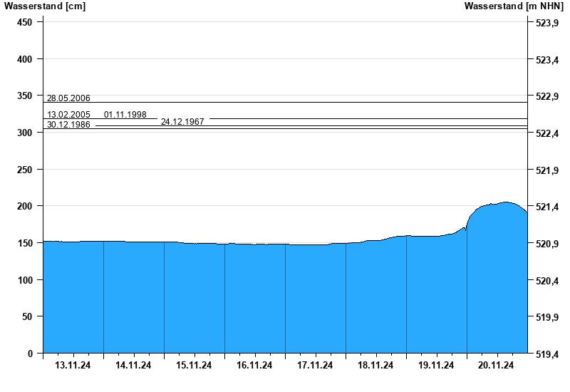Click the 0 value on the left axis
This screenshot has height=392, width=570.
[x=30, y=354]
